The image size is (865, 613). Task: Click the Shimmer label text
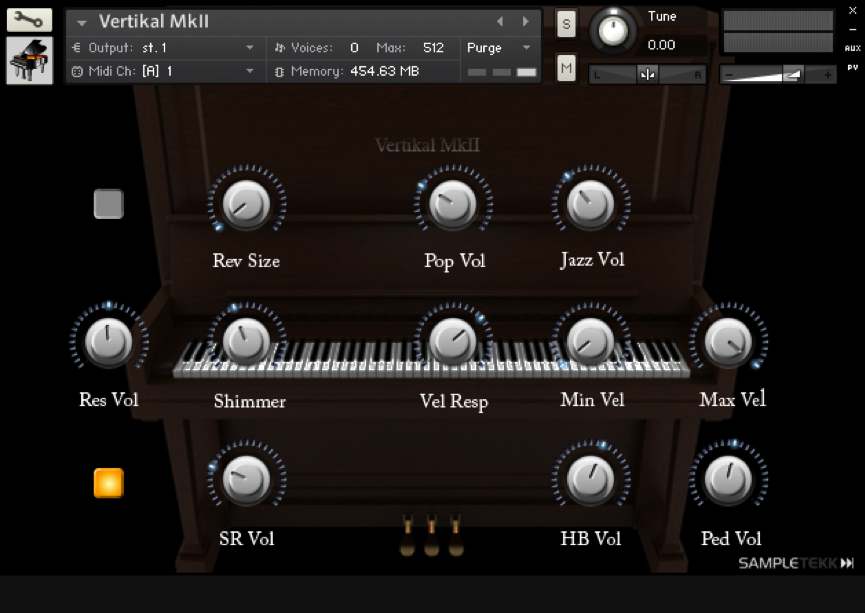pyautogui.click(x=250, y=401)
